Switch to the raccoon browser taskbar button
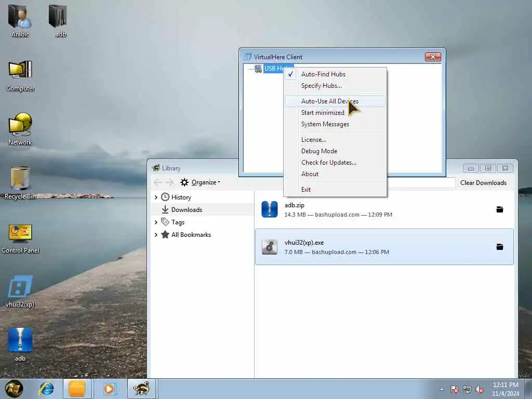The height and width of the screenshot is (399, 532). click(141, 389)
